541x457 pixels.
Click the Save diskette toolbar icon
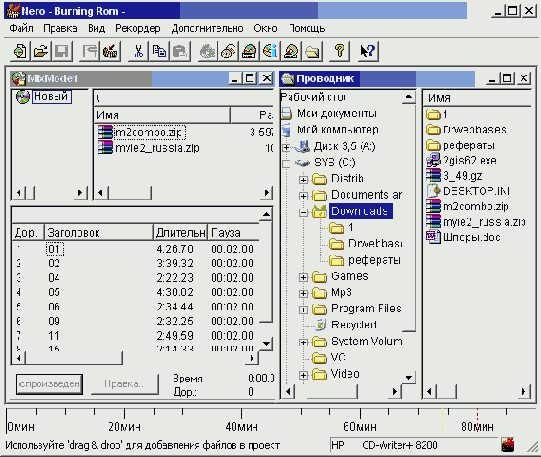tap(61, 51)
